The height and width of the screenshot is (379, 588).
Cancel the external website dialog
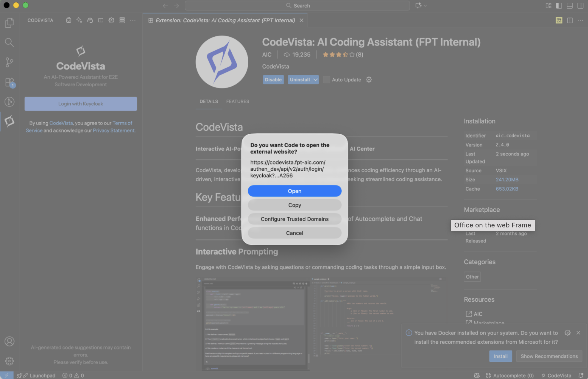tap(295, 233)
